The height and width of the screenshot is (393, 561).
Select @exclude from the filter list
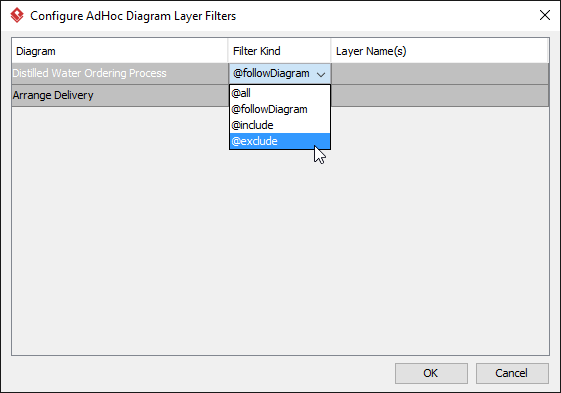click(279, 141)
